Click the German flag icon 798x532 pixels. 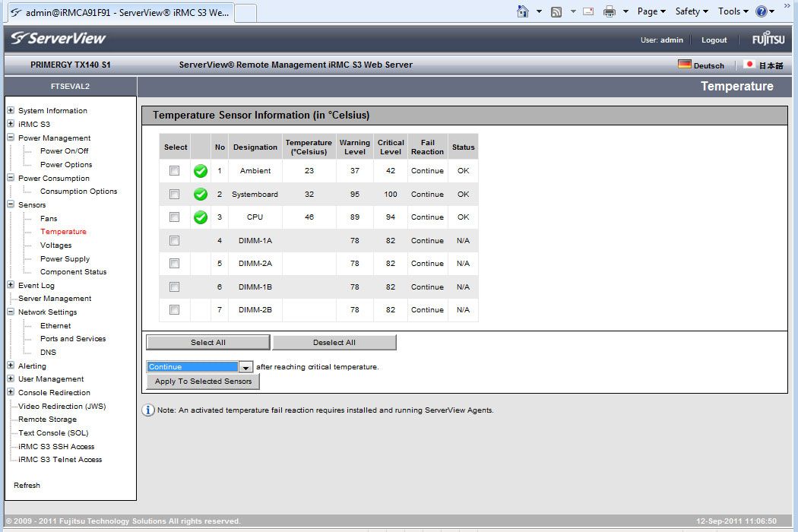(x=685, y=64)
